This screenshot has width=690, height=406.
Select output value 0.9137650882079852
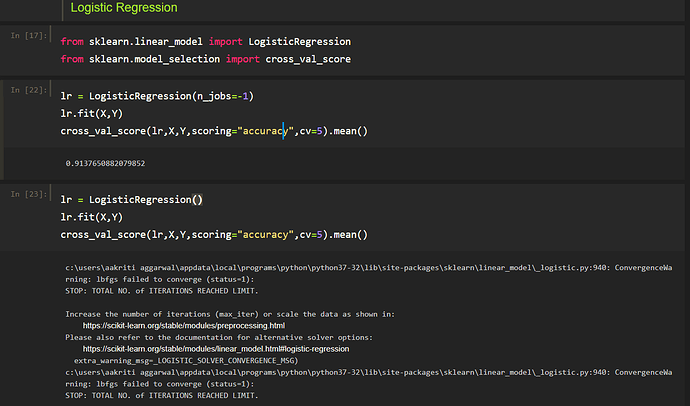point(105,163)
